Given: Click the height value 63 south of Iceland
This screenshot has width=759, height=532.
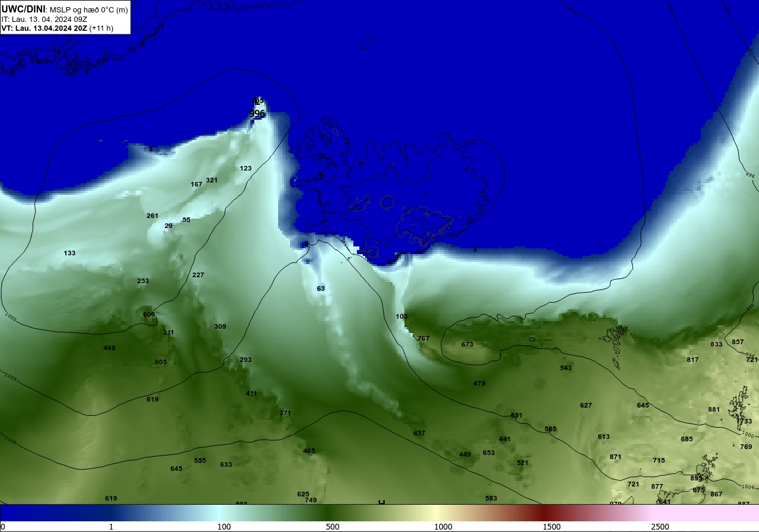Looking at the screenshot, I should [321, 289].
